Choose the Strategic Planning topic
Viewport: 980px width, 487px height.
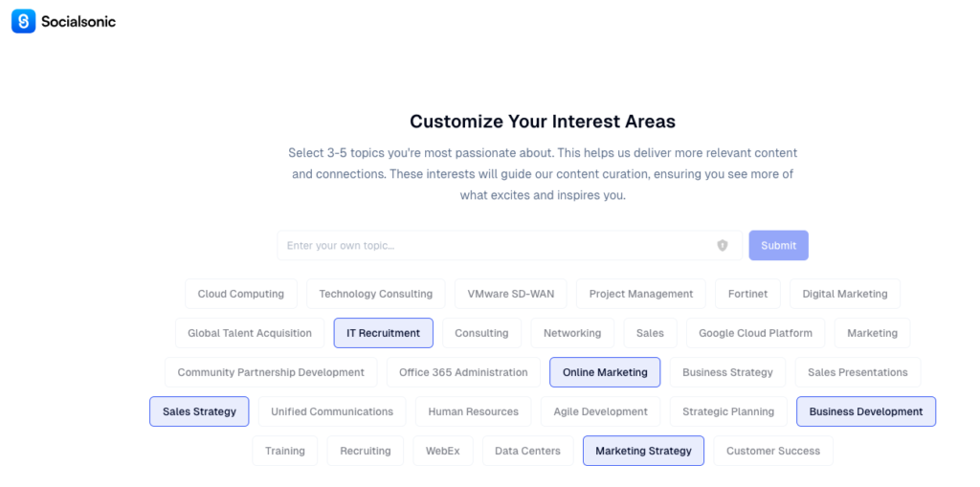pos(728,411)
